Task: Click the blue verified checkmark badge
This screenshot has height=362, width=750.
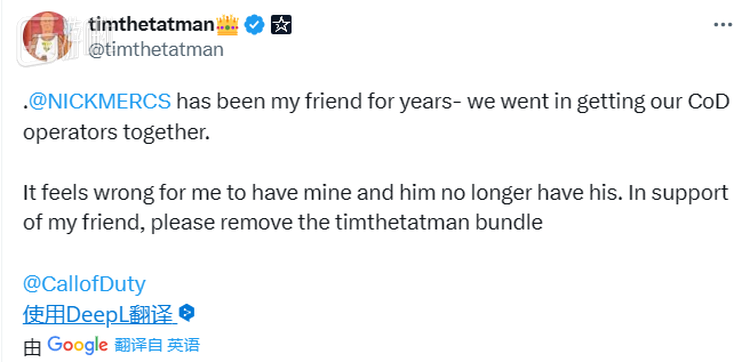Action: click(x=254, y=24)
